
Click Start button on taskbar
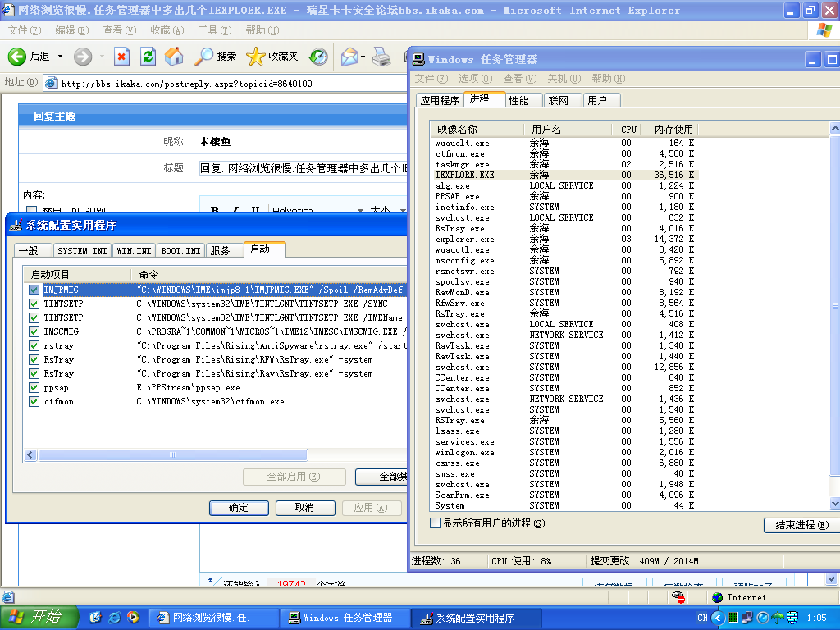pyautogui.click(x=39, y=617)
